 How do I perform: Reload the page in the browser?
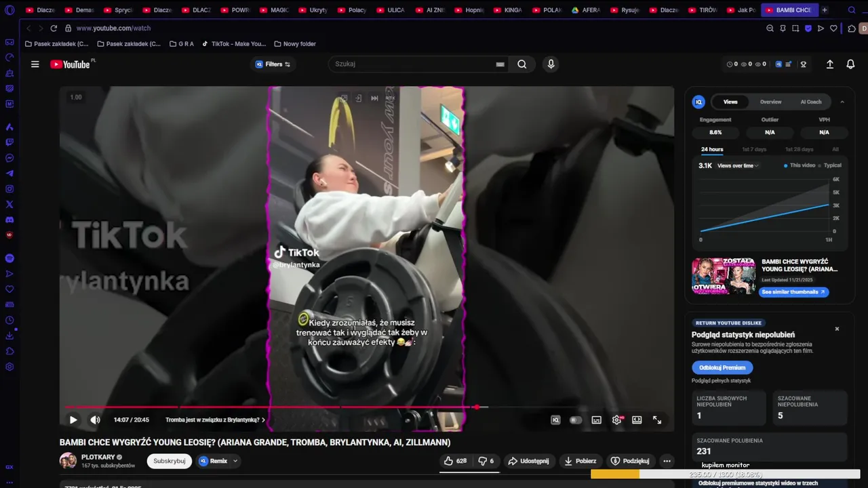coord(54,28)
